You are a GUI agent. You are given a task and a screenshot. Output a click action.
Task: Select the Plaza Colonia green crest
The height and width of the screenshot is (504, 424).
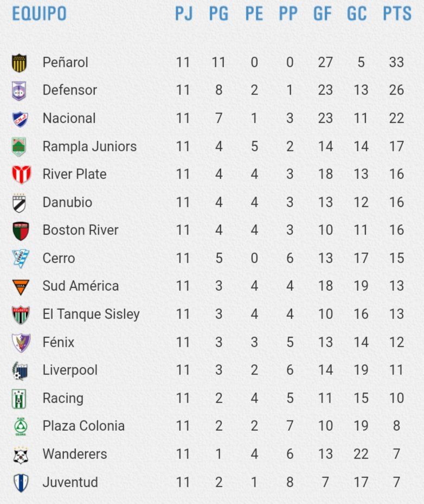pos(21,426)
